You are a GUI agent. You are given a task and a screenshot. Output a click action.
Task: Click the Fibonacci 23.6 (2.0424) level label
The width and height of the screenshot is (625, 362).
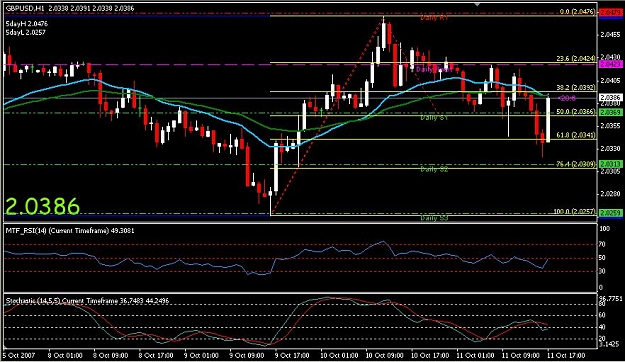pyautogui.click(x=576, y=59)
